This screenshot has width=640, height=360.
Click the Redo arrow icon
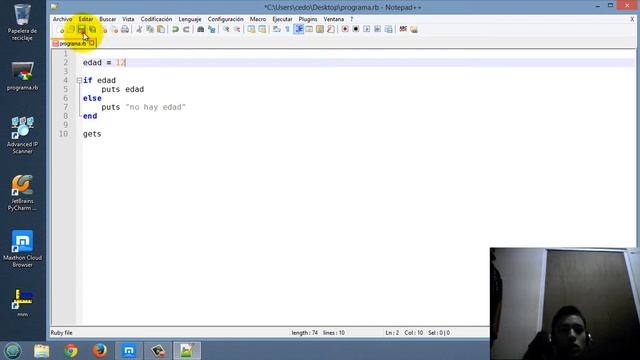tap(186, 29)
